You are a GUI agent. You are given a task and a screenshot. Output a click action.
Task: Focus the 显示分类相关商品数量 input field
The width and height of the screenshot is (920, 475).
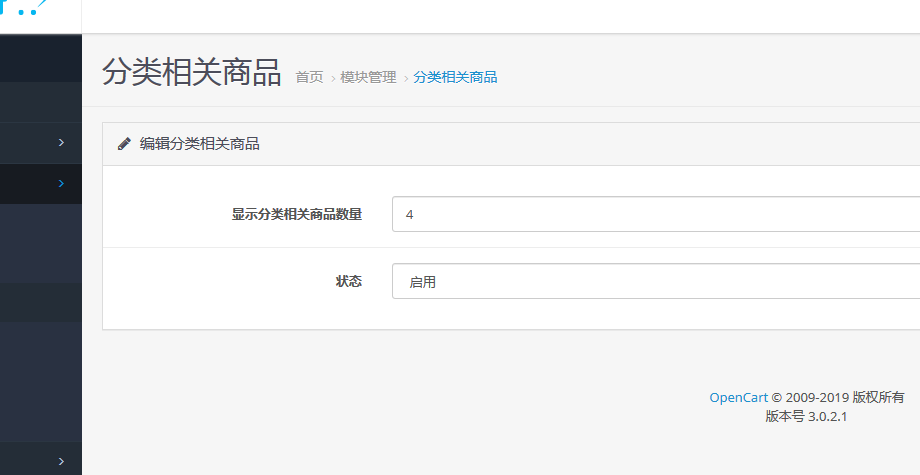[655, 214]
